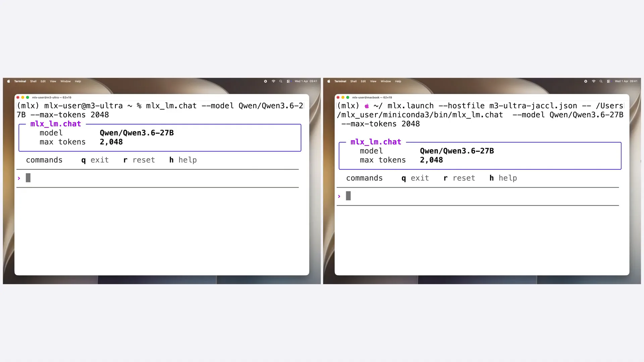Open the Shell menu in the left menu bar
Screen dimensions: 644x362
click(33, 81)
